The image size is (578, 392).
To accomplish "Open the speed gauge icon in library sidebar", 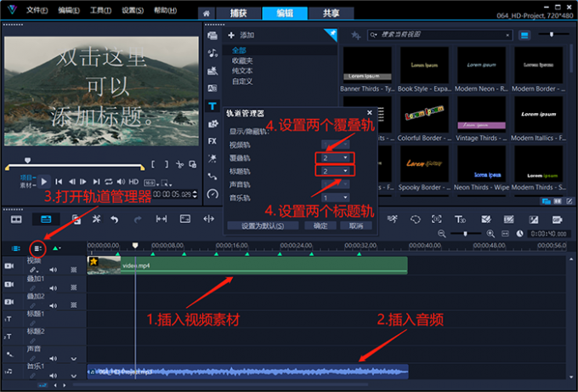I will 212,194.
